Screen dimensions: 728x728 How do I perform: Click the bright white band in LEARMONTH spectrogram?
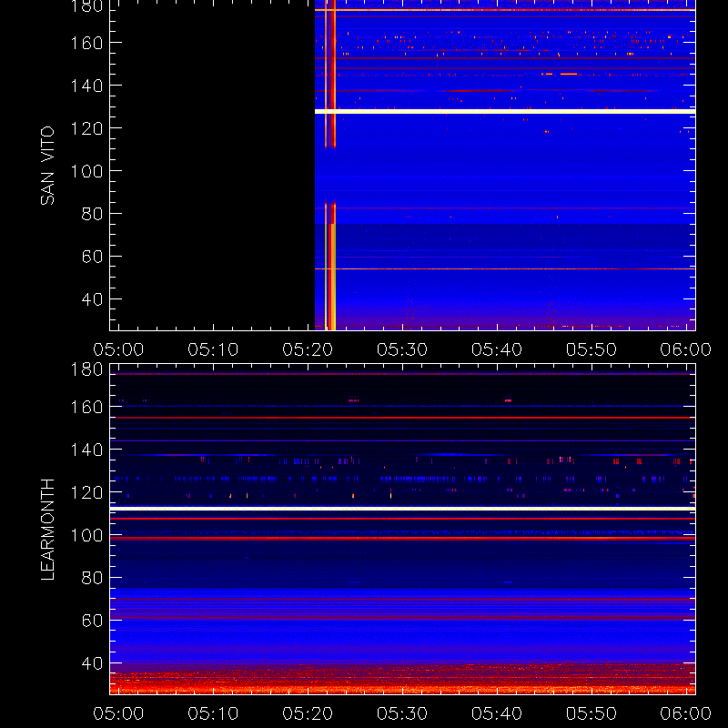point(402,509)
